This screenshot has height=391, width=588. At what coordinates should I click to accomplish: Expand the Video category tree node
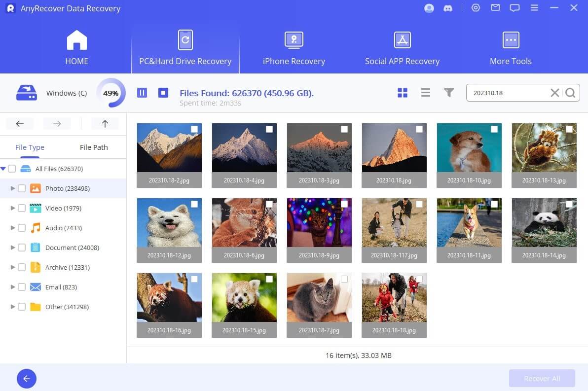[x=13, y=208]
